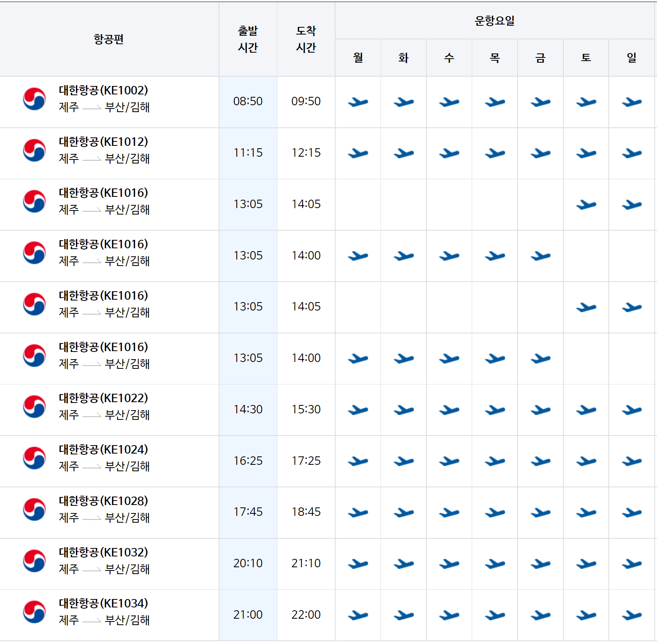Viewport: 657px width, 644px height.
Task: Click the 21:10 arrival time
Action: pyautogui.click(x=306, y=563)
